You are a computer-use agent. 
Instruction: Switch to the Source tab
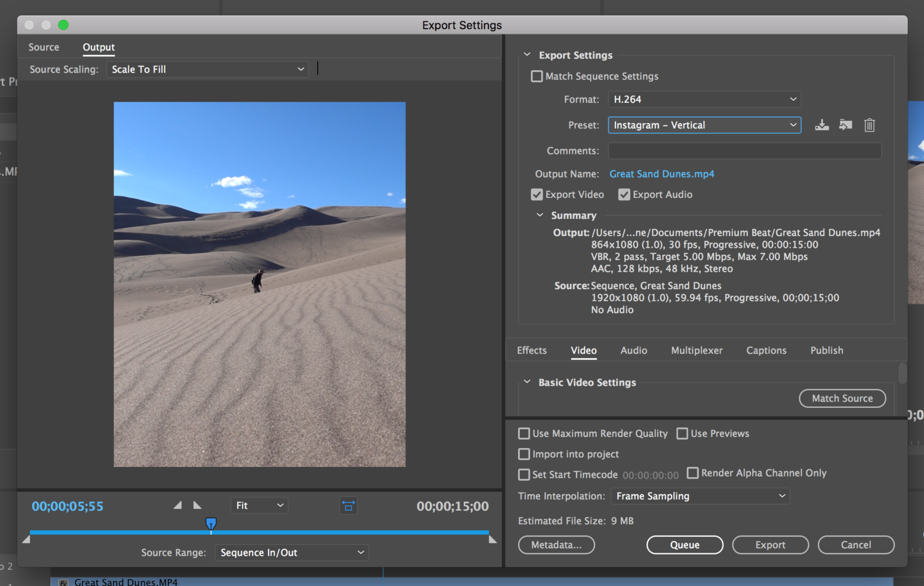point(44,47)
